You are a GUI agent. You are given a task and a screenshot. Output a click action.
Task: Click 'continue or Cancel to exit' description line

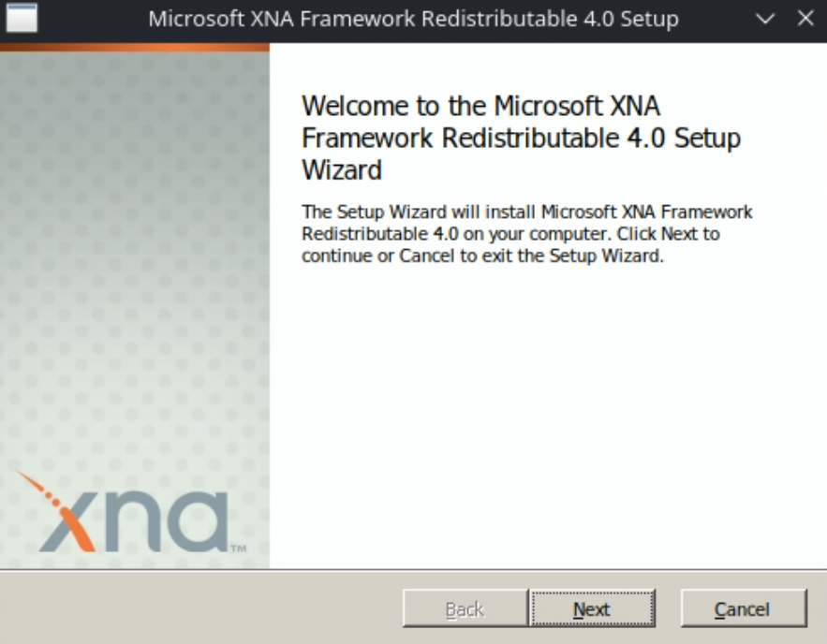point(481,256)
